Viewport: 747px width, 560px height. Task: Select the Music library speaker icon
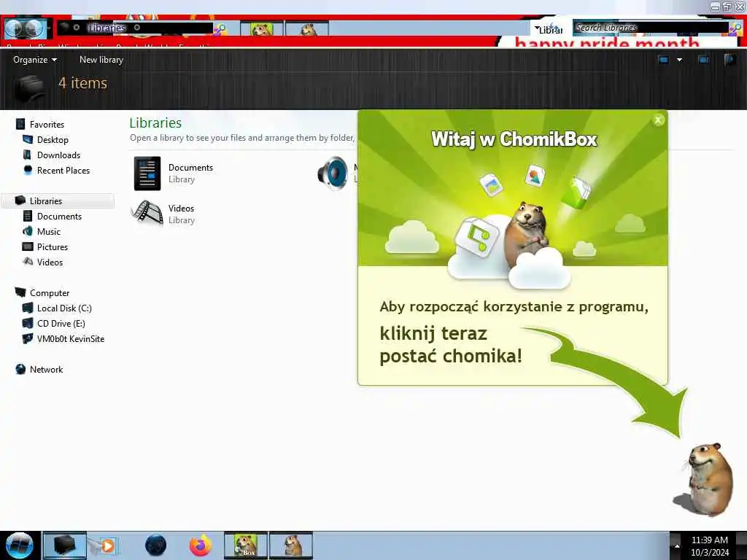(x=333, y=174)
